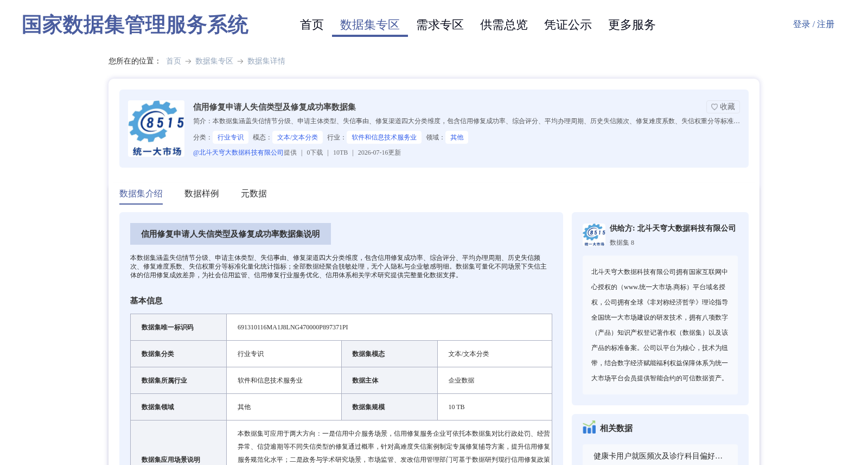This screenshot has width=868, height=465.
Task: Click the 企业数据 table cell value
Action: coord(461,380)
